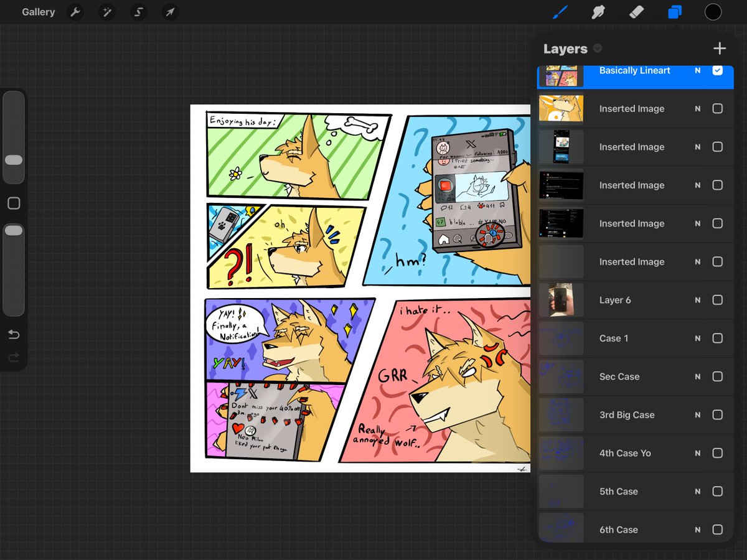Adjust the brush size slider
Viewport: 747px width, 560px height.
(14, 160)
